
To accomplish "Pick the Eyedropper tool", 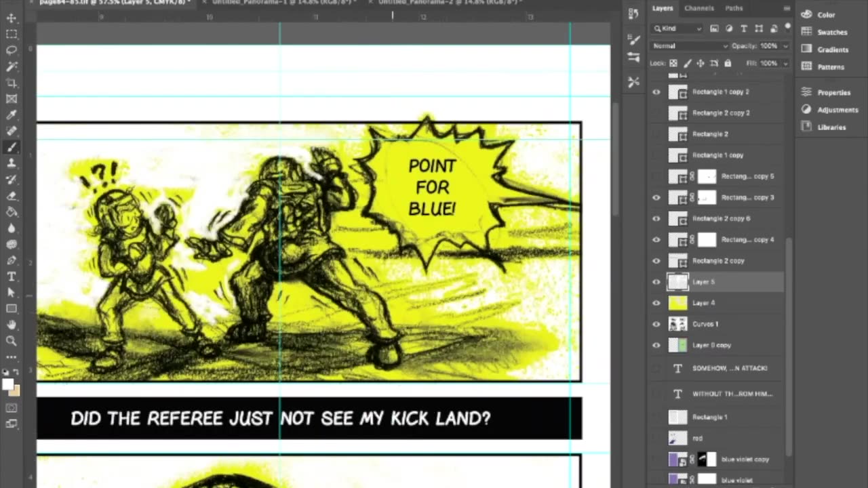I will coord(12,115).
